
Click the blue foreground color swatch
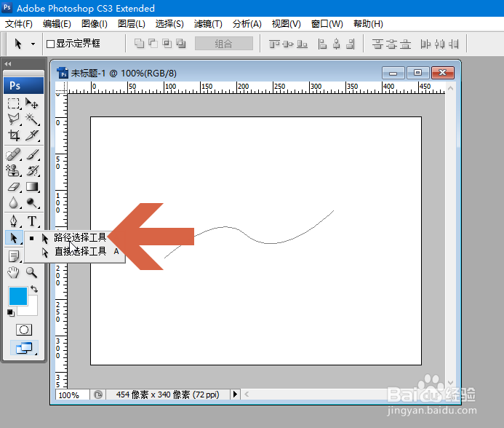[x=18, y=296]
